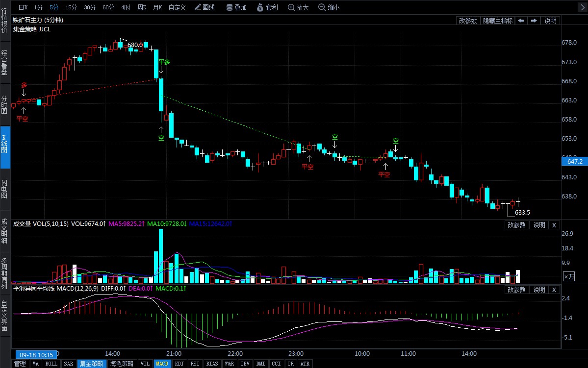The height and width of the screenshot is (368, 588).
Task: Select MA indicator tab
Action: pos(35,364)
